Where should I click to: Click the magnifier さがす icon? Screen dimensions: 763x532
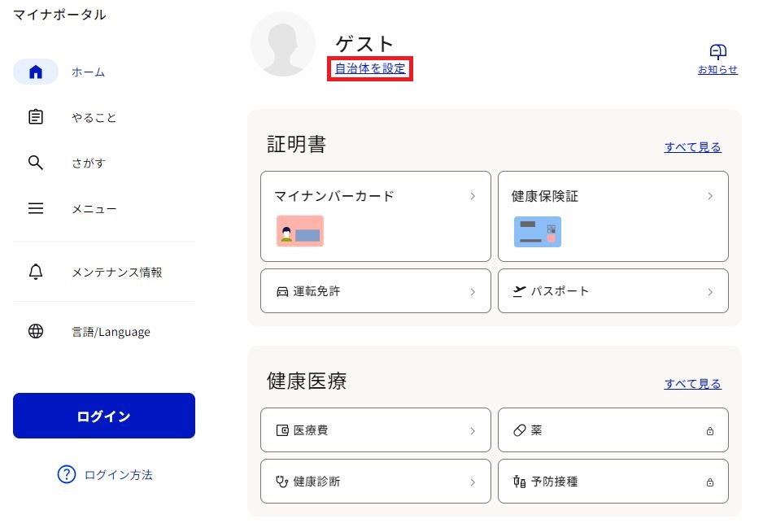coord(36,163)
